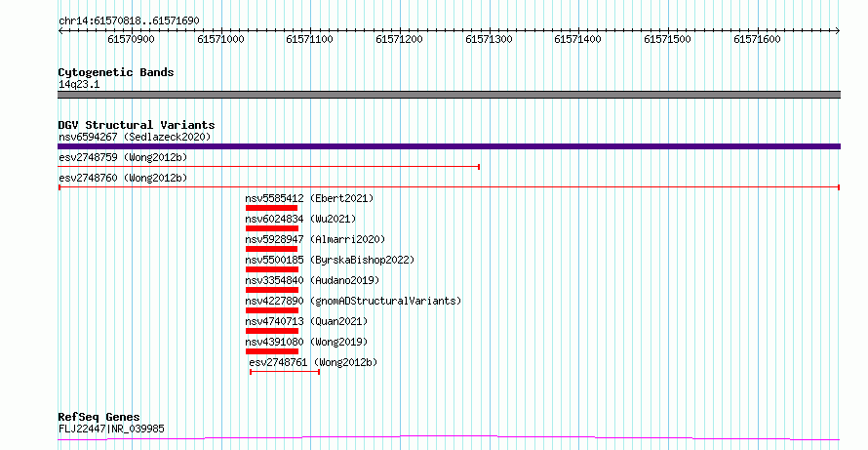Image resolution: width=868 pixels, height=450 pixels.
Task: Select red bar under nsv5500185
Action: click(x=272, y=269)
